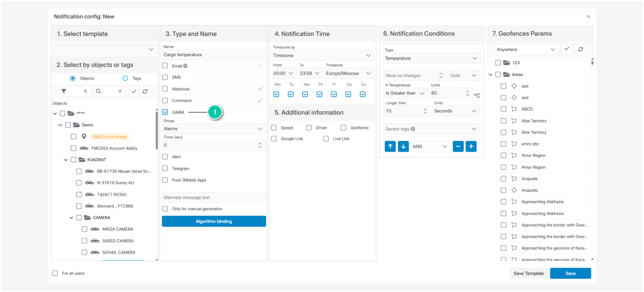Check the For all users checkbox
The width and height of the screenshot is (644, 292).
[x=55, y=273]
